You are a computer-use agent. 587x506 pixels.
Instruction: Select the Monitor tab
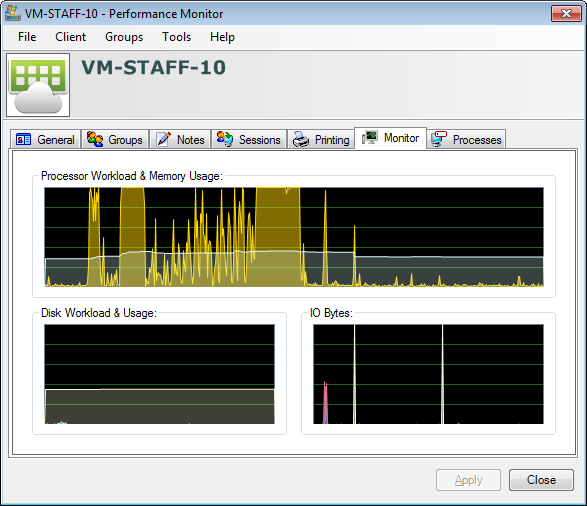tap(390, 138)
